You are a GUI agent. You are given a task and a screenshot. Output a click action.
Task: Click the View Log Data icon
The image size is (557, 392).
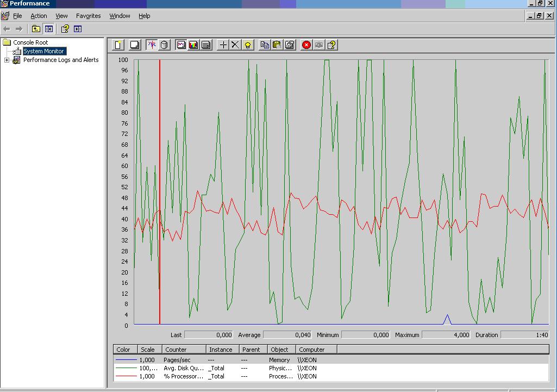164,45
